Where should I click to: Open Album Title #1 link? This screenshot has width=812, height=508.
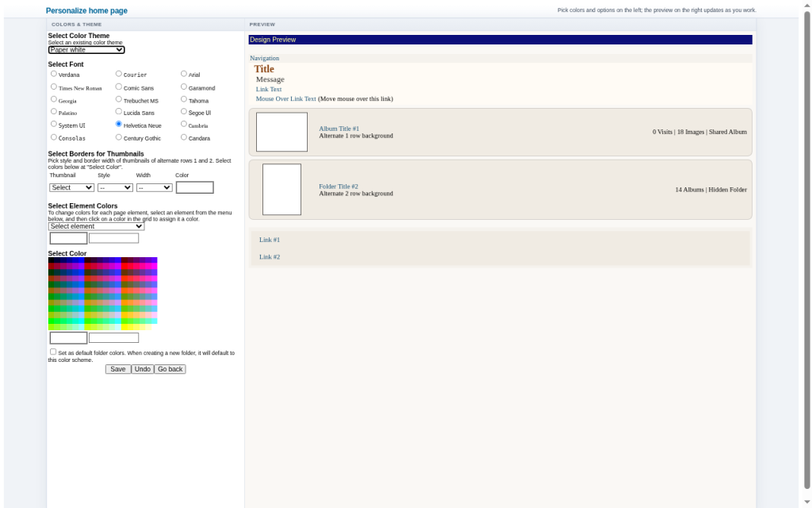(x=339, y=129)
